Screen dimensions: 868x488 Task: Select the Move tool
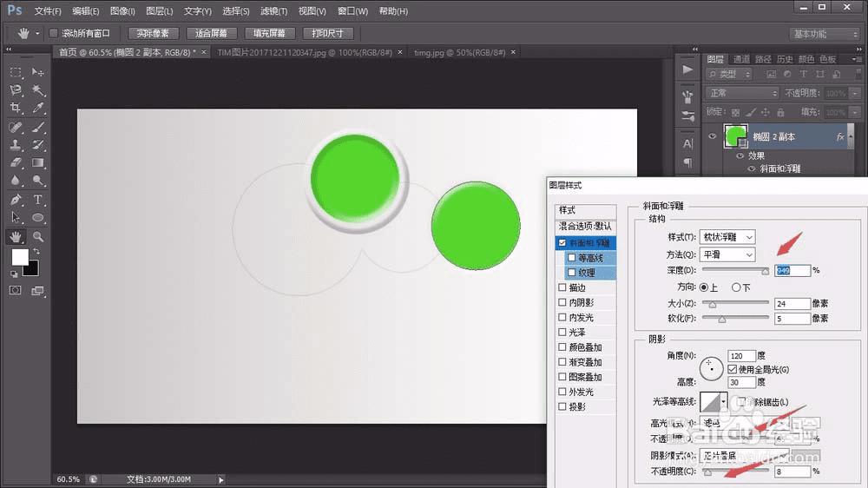coord(37,72)
